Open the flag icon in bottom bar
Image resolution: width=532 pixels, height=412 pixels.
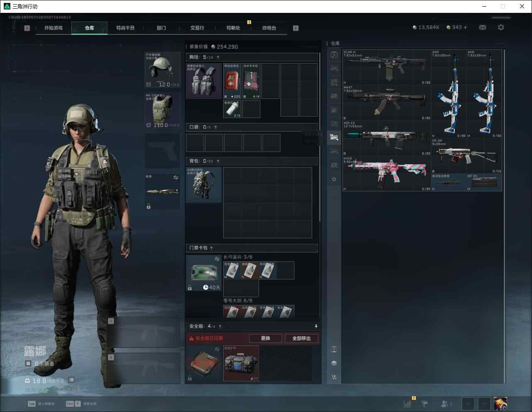[425, 404]
